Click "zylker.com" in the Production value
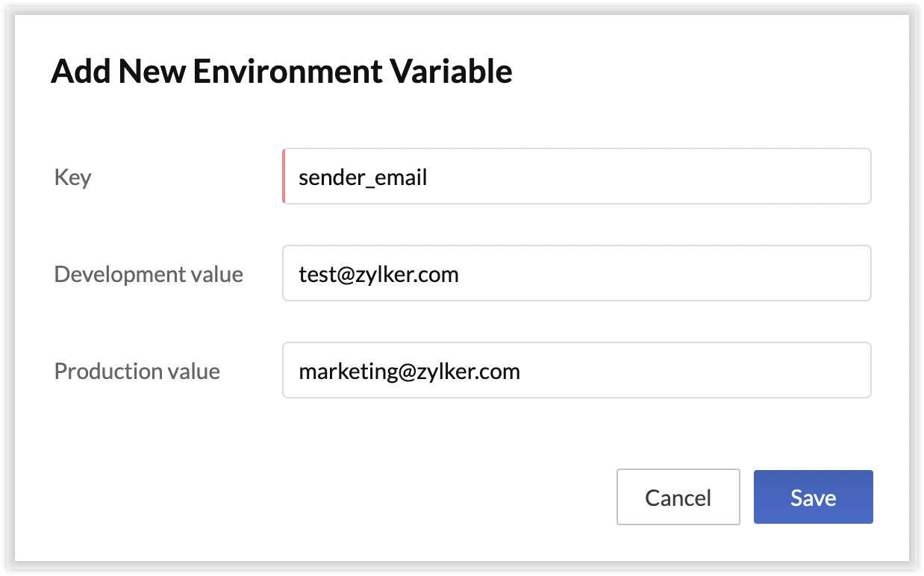The width and height of the screenshot is (924, 576). point(469,372)
